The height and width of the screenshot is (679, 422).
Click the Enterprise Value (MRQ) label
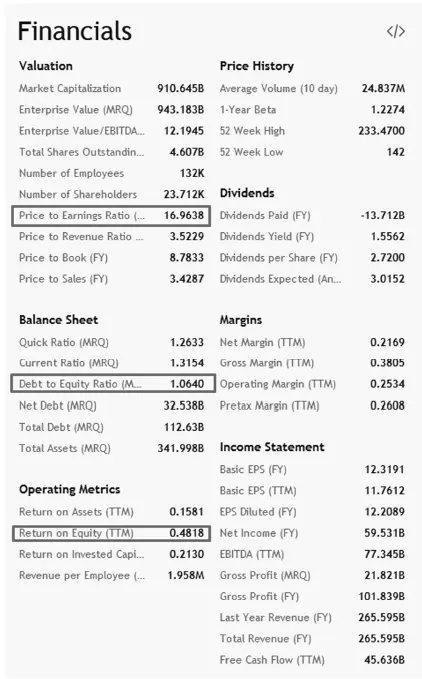76,110
